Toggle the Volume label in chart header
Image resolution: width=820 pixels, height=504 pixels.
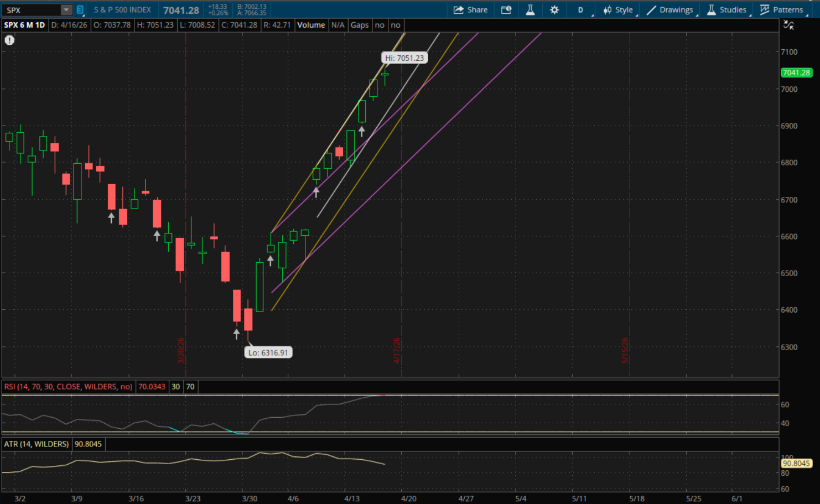311,25
